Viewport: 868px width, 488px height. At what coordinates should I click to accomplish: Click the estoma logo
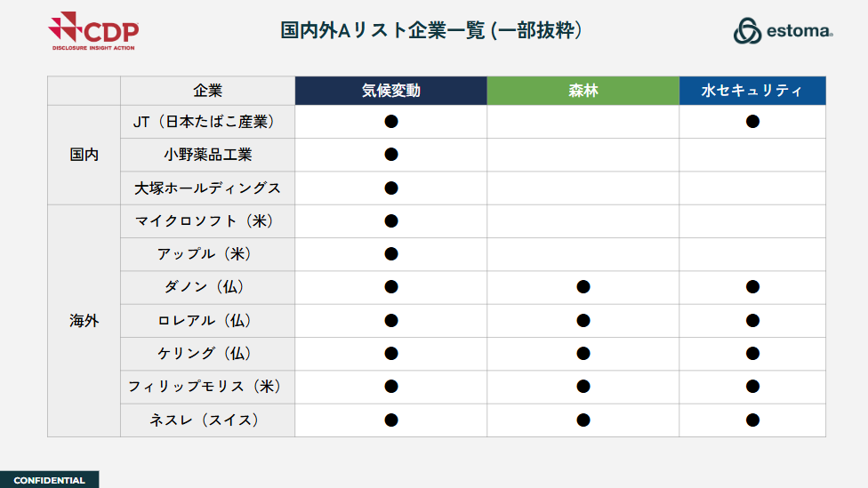(x=783, y=30)
